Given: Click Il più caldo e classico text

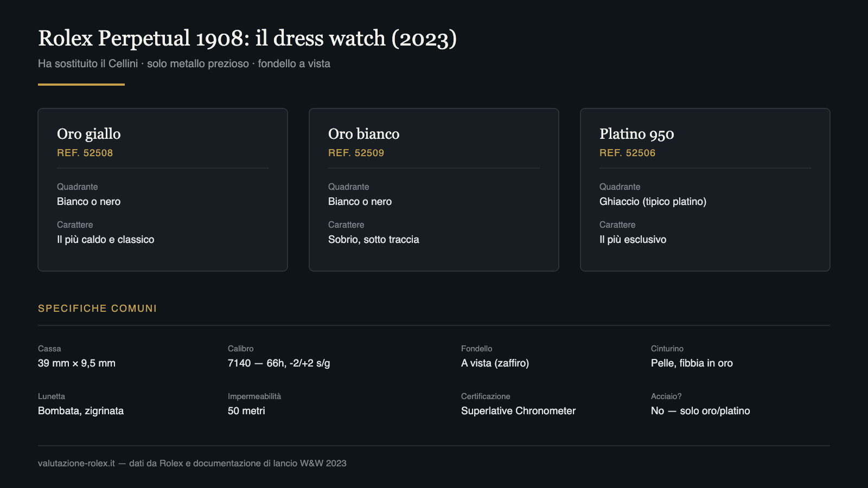Looking at the screenshot, I should 106,240.
